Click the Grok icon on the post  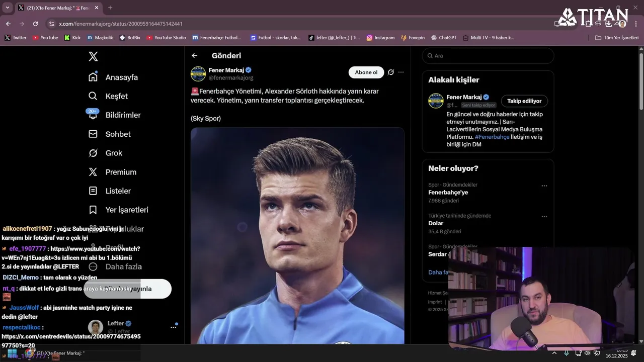[391, 72]
